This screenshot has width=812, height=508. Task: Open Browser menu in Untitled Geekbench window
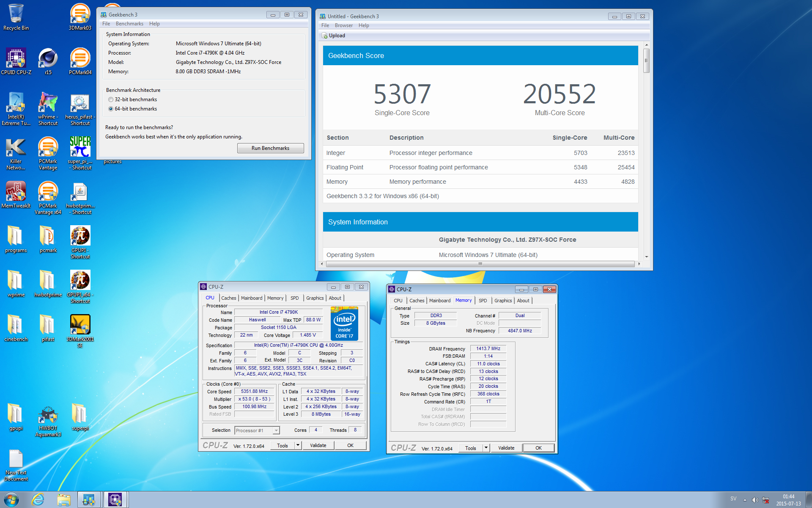click(x=344, y=25)
